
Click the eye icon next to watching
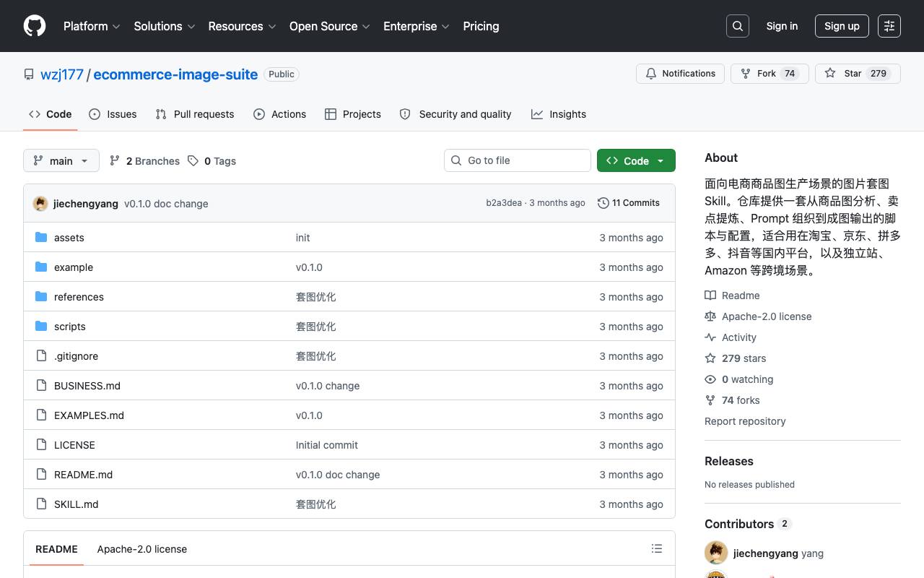click(710, 379)
